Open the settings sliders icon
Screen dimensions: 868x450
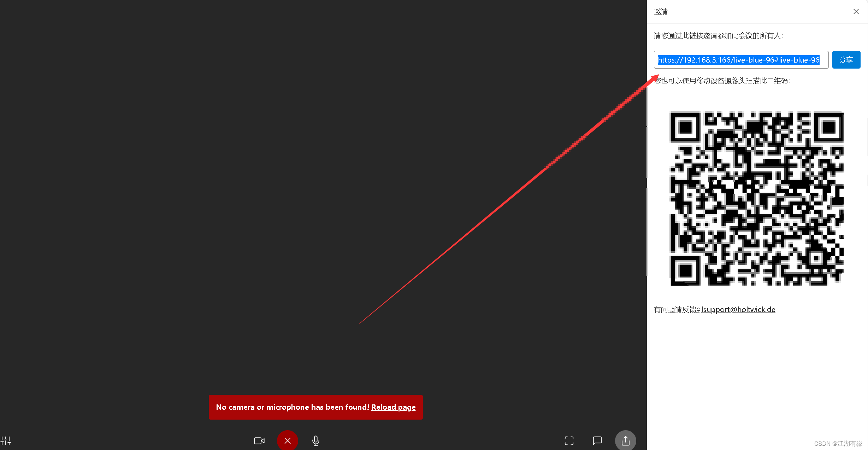click(6, 440)
